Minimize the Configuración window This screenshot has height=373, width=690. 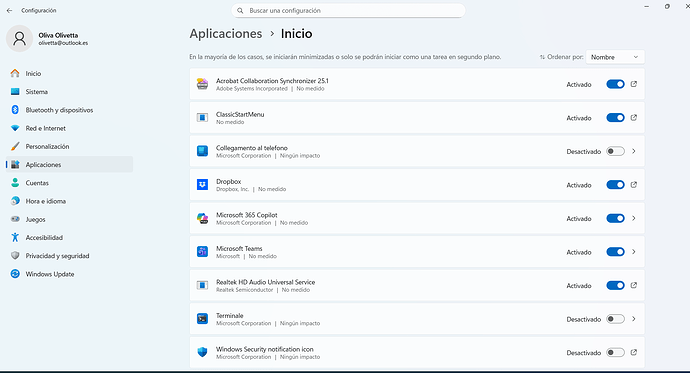coord(646,7)
